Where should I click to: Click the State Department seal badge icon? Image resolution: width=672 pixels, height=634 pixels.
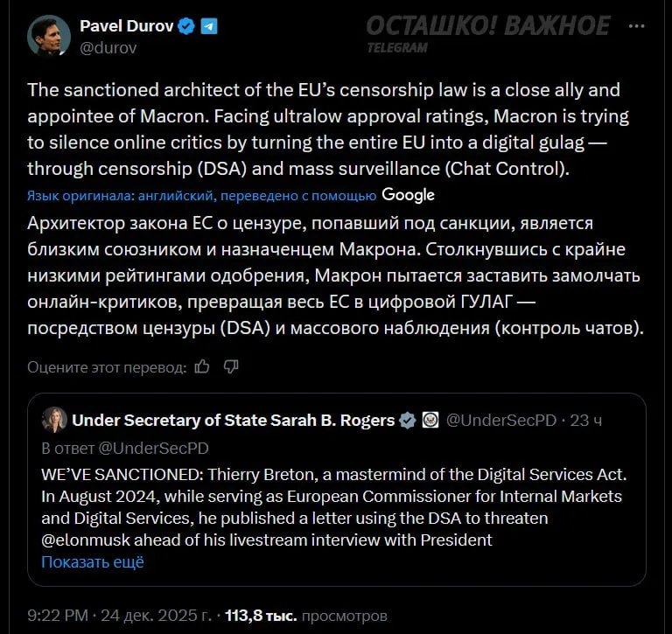(430, 421)
